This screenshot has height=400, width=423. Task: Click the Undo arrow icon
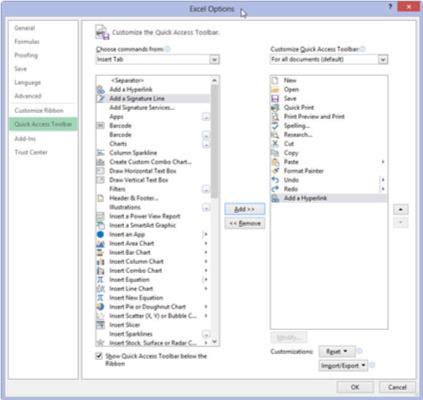tap(275, 180)
